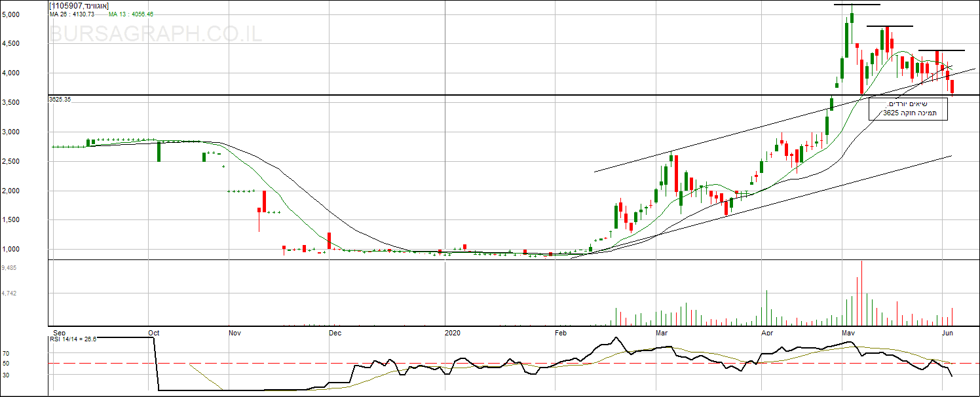Click the stock title 1105907 אוגווינד

[79, 5]
